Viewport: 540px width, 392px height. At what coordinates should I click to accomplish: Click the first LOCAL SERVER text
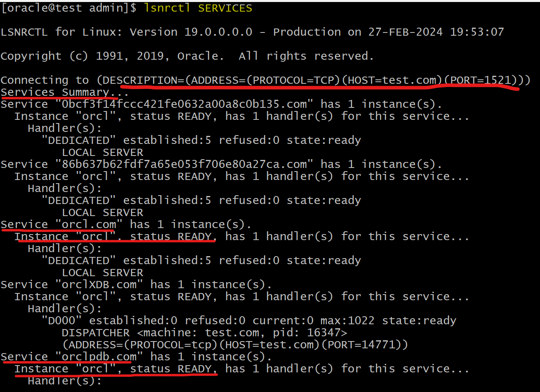pos(103,152)
